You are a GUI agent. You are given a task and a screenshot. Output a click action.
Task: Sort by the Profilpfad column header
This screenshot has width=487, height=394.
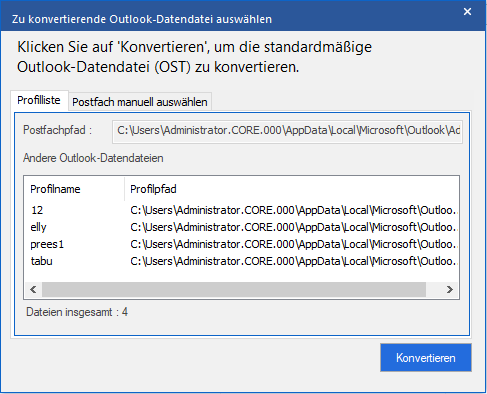292,189
